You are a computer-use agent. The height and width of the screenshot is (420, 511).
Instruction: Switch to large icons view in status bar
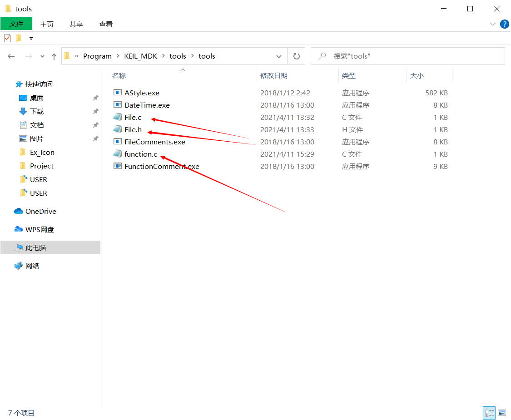(x=502, y=413)
